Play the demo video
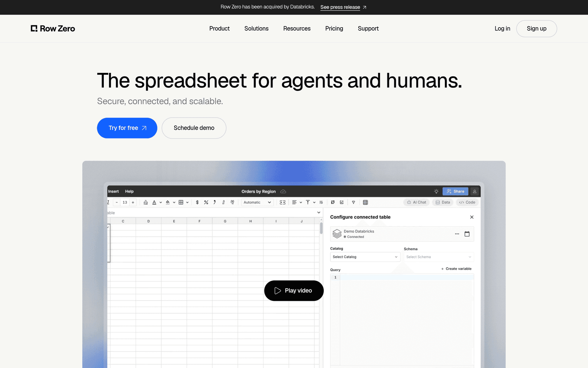The height and width of the screenshot is (368, 588). point(294,291)
